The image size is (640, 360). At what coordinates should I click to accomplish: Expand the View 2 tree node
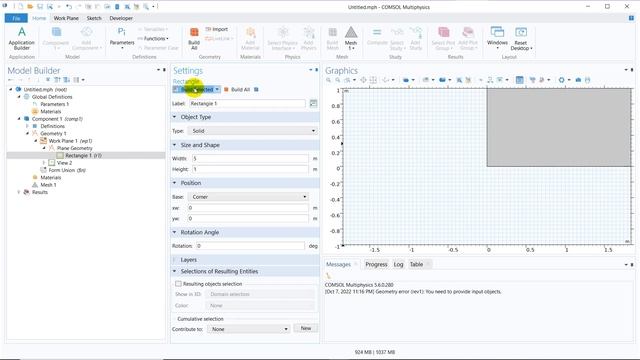44,163
